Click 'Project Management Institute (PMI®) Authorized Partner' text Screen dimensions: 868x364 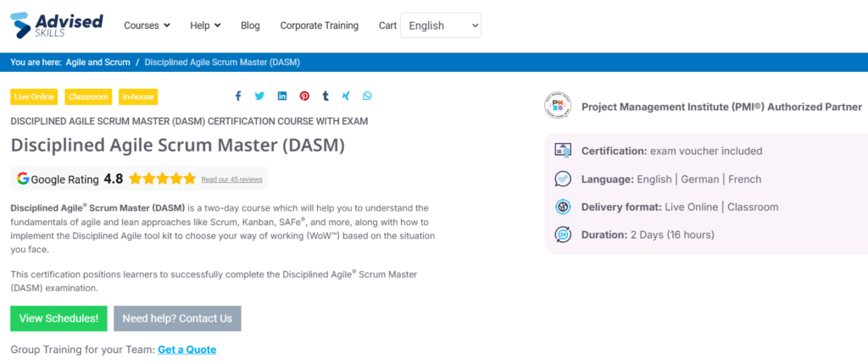[x=722, y=107]
